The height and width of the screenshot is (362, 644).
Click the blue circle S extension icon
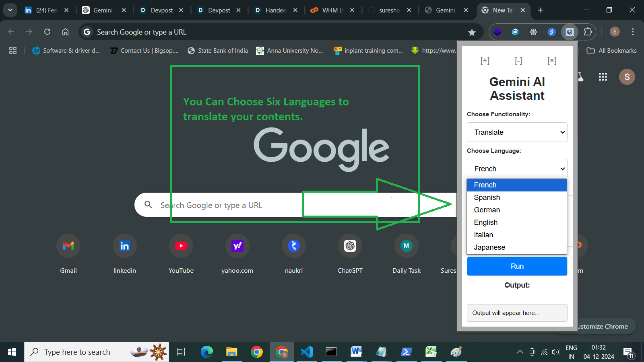552,32
